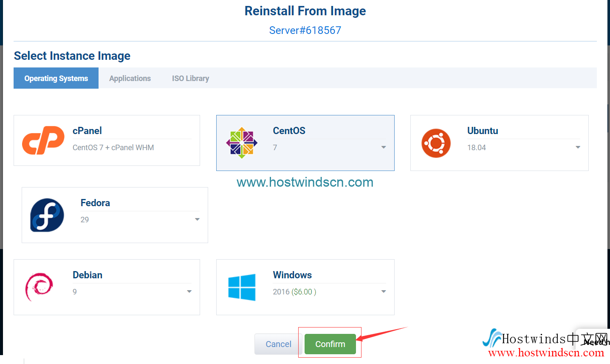Select the Debian title text
Image resolution: width=610 pixels, height=364 pixels.
click(88, 275)
